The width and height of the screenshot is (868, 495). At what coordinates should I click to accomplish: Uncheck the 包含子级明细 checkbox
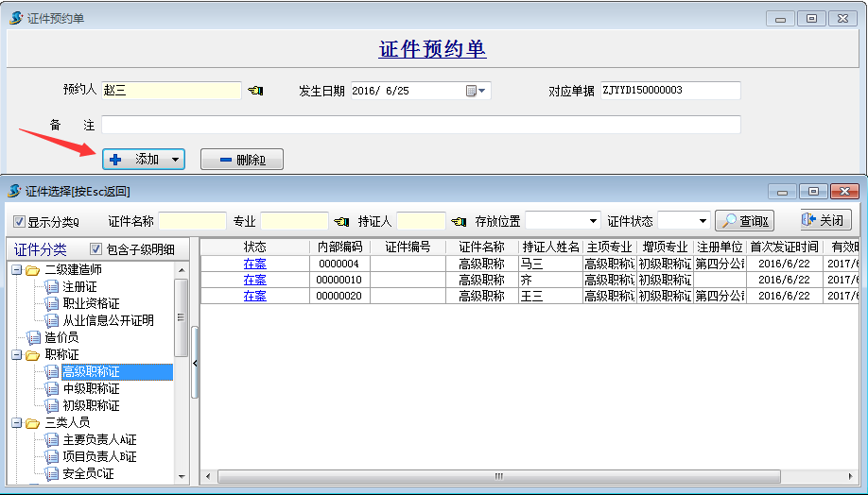click(x=95, y=249)
